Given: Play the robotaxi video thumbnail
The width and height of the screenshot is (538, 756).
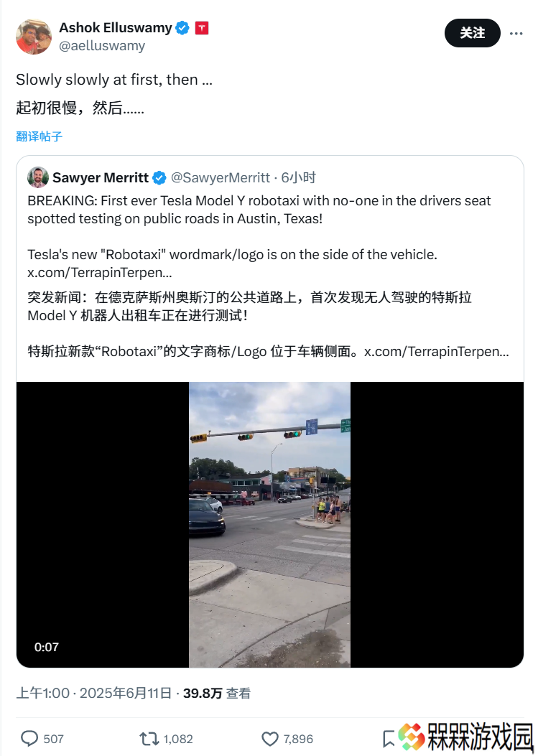Looking at the screenshot, I should click(270, 525).
